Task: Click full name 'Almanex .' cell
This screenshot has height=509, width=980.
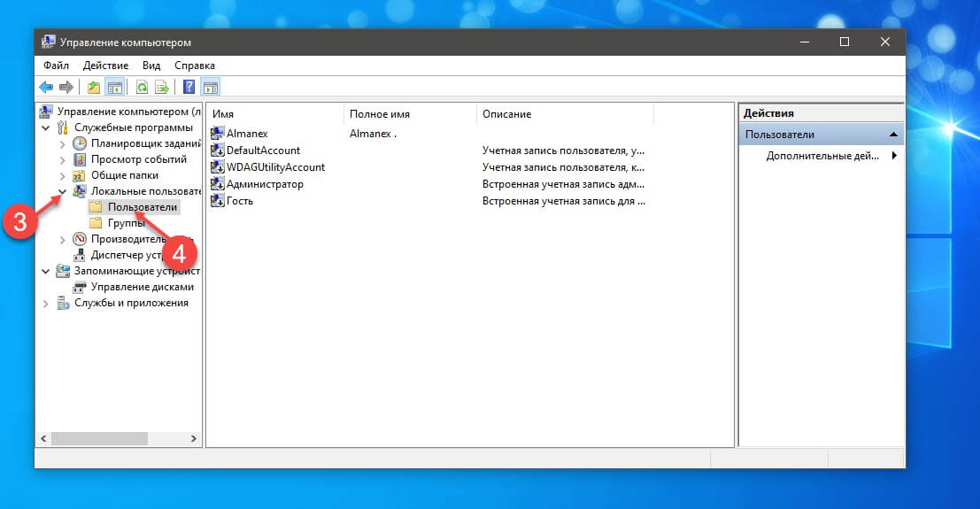Action: click(373, 133)
